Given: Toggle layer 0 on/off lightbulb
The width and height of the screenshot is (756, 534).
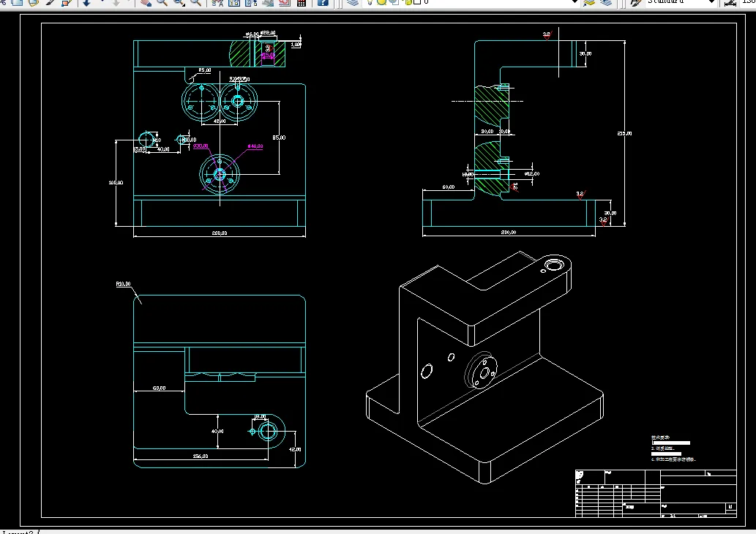Looking at the screenshot, I should tap(370, 2).
